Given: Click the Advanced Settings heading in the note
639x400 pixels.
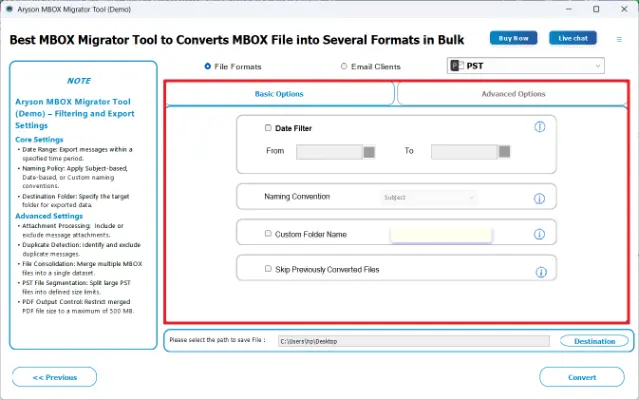Looking at the screenshot, I should pyautogui.click(x=49, y=216).
